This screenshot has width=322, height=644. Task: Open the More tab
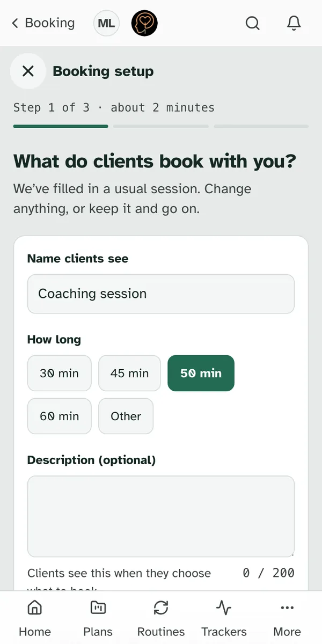[287, 618]
